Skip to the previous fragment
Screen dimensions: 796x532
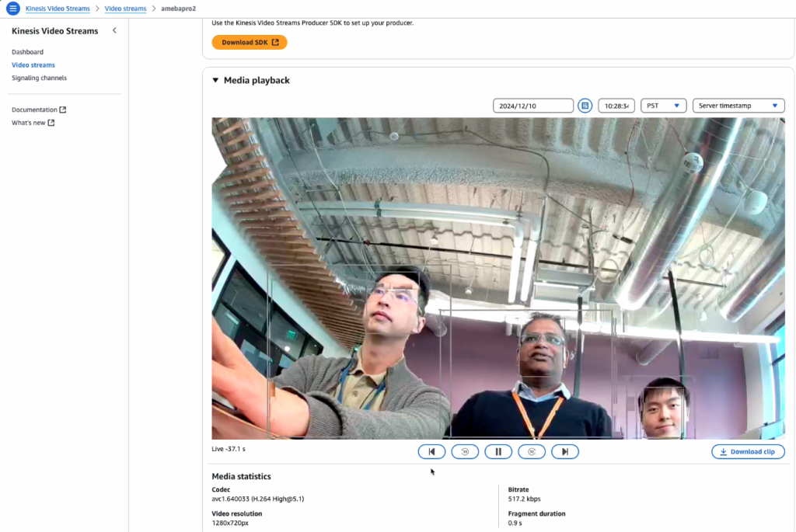click(431, 451)
